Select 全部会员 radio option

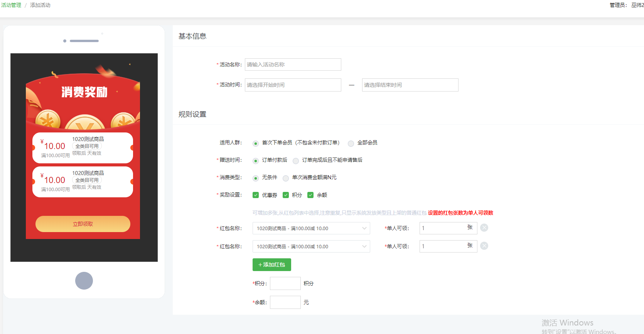pyautogui.click(x=351, y=143)
